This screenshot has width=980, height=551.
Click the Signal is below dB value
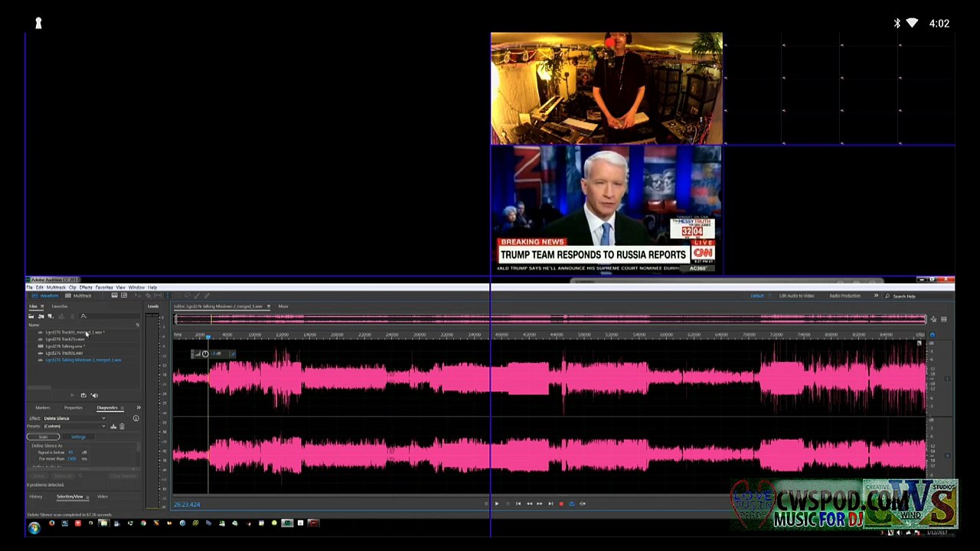click(x=71, y=452)
